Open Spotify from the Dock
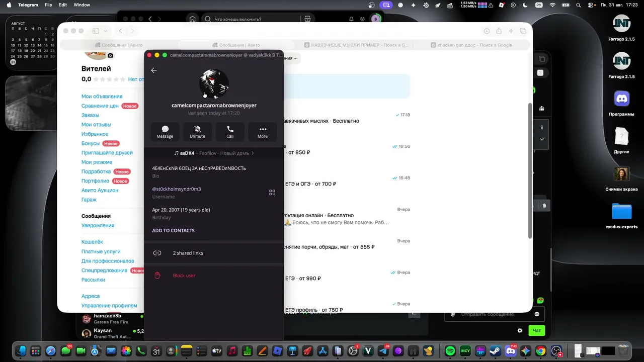The image size is (644, 362). click(450, 351)
